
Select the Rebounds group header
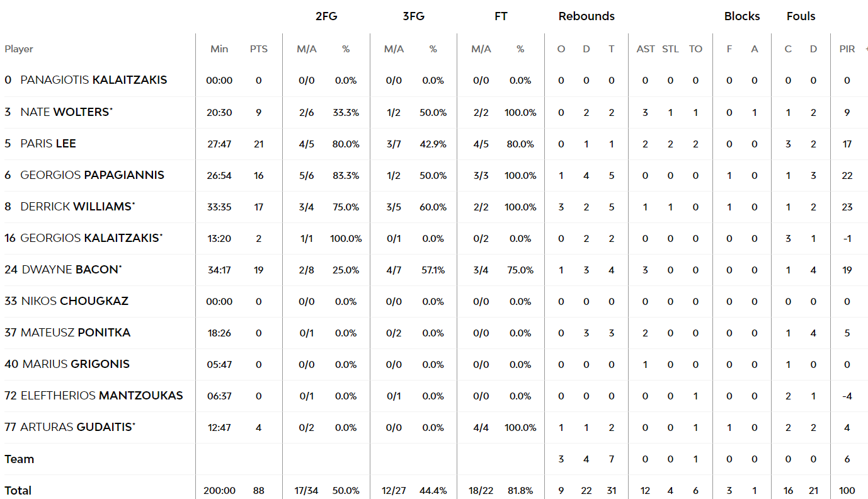[x=586, y=16]
